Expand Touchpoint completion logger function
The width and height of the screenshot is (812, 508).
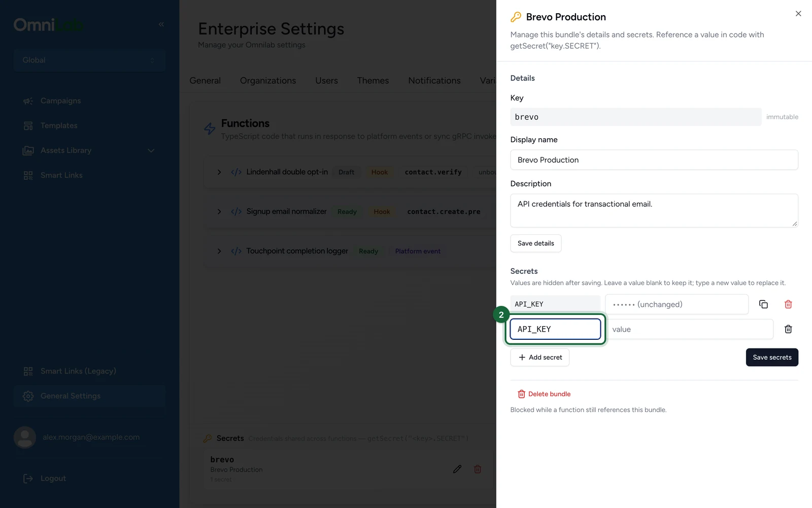tap(219, 251)
